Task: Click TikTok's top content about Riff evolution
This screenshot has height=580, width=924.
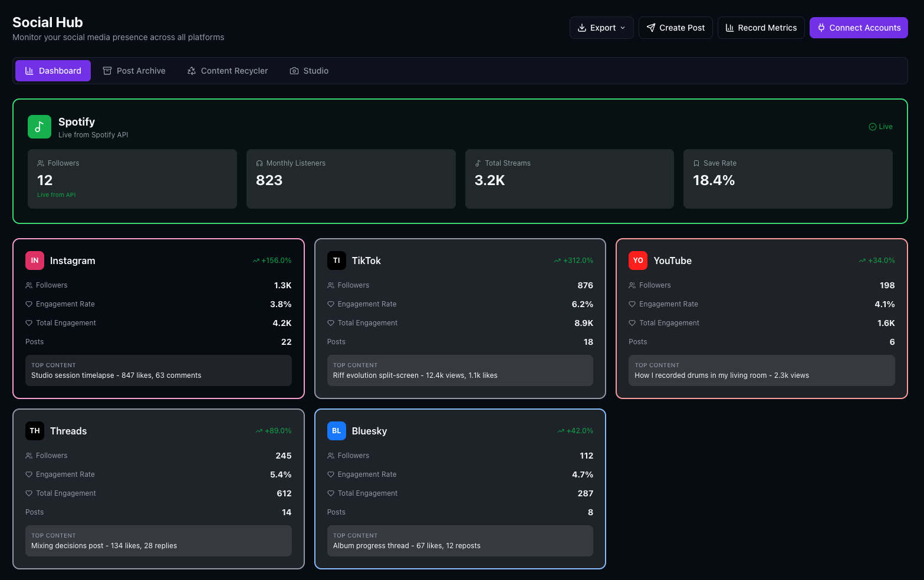Action: coord(460,370)
